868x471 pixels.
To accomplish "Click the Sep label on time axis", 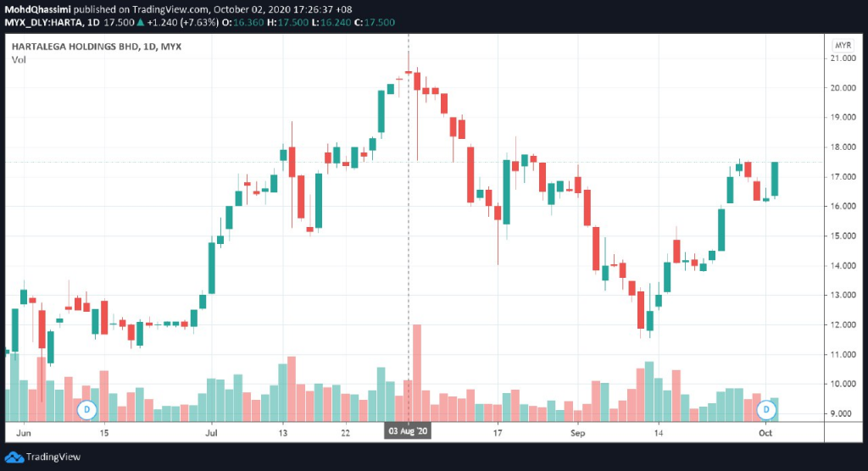I will click(x=577, y=433).
